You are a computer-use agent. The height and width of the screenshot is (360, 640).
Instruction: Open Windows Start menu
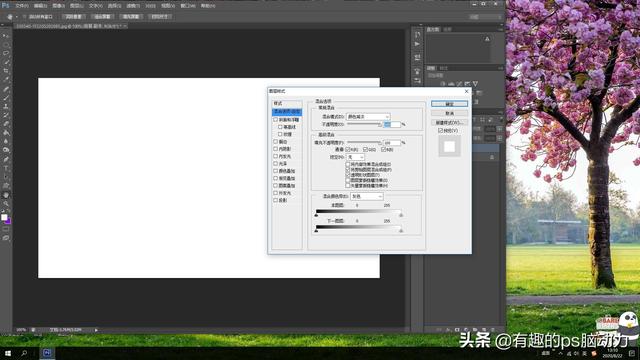click(x=8, y=353)
